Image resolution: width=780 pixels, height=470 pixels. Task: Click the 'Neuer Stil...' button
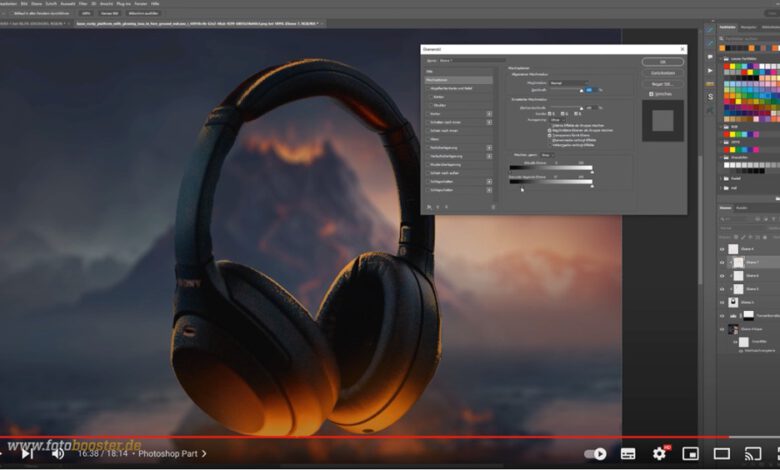click(662, 84)
